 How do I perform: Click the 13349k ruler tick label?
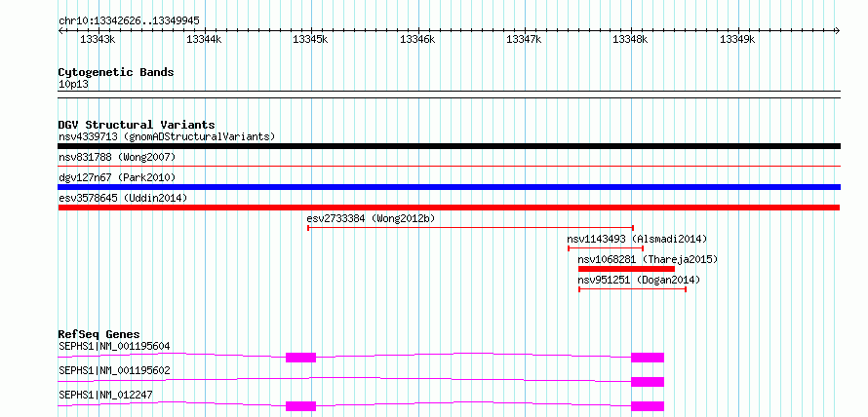point(737,39)
